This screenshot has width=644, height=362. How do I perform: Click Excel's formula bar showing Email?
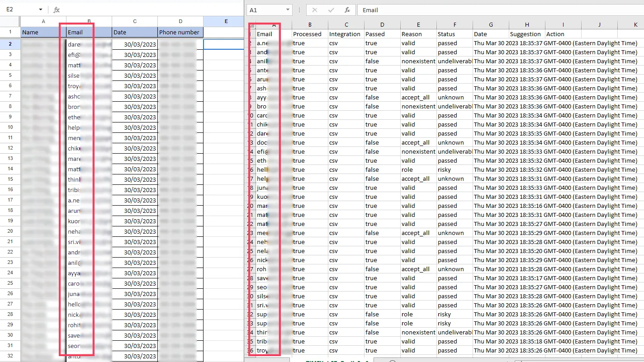(500, 10)
